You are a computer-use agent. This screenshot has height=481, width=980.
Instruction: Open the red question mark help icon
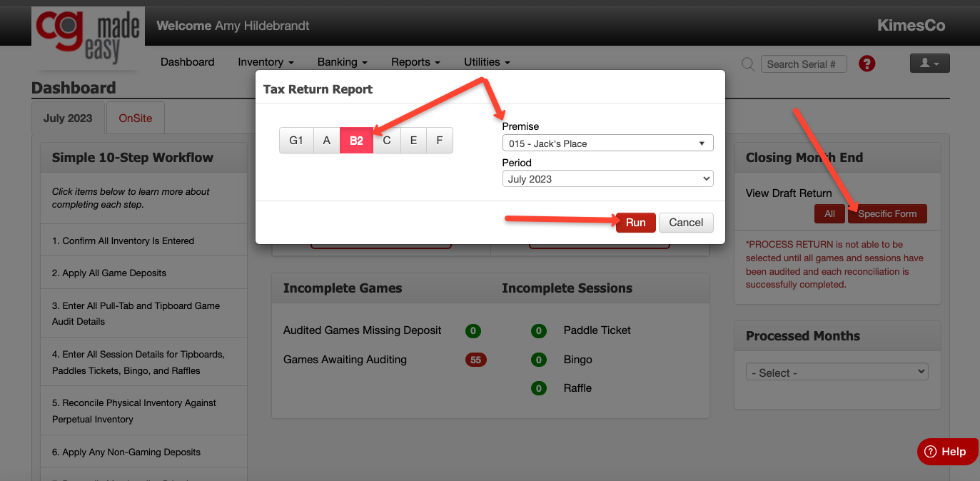867,64
